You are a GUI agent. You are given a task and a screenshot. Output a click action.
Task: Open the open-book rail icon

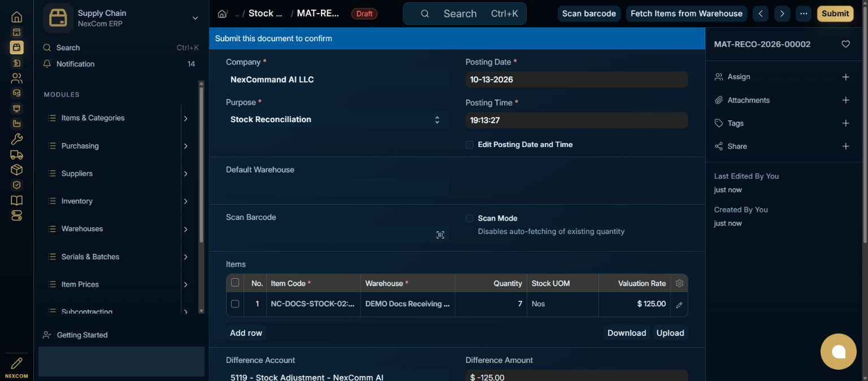16,200
